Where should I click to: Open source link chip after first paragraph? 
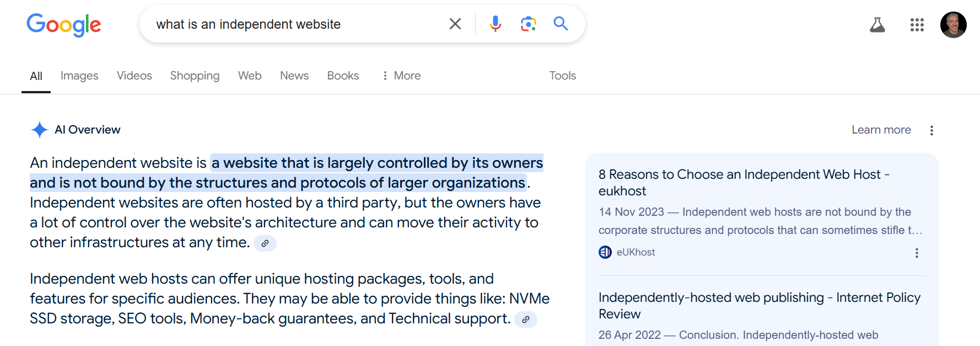[x=265, y=243]
